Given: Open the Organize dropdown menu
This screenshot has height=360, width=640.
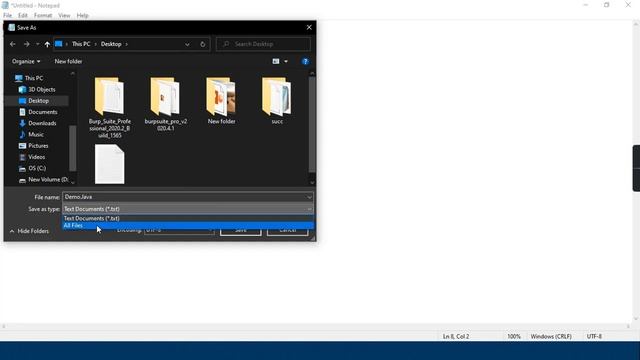Looking at the screenshot, I should coord(26,61).
